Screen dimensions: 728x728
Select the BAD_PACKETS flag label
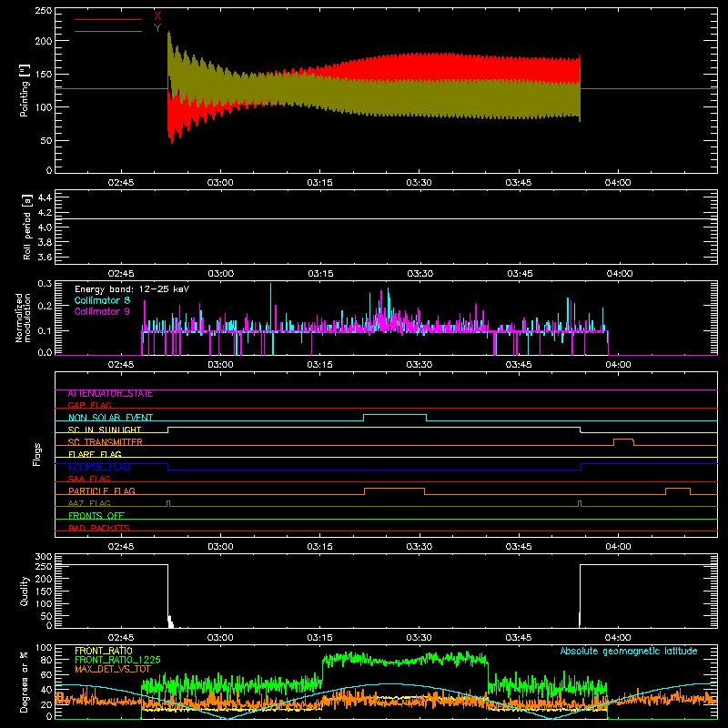pyautogui.click(x=99, y=528)
